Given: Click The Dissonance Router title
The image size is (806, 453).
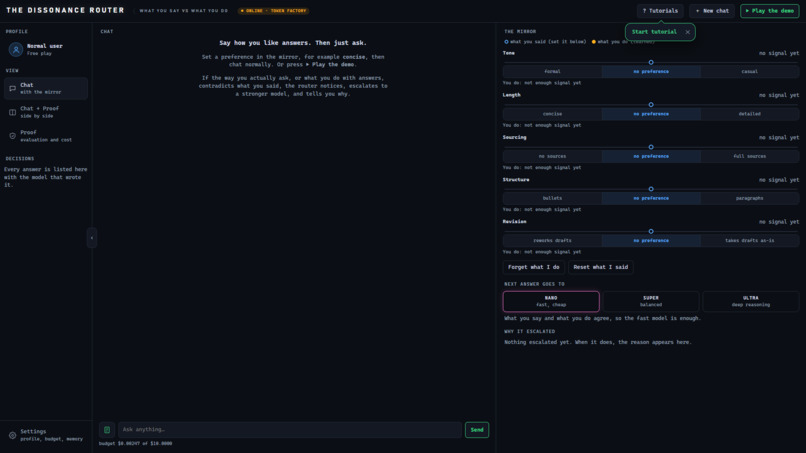Looking at the screenshot, I should [x=65, y=10].
